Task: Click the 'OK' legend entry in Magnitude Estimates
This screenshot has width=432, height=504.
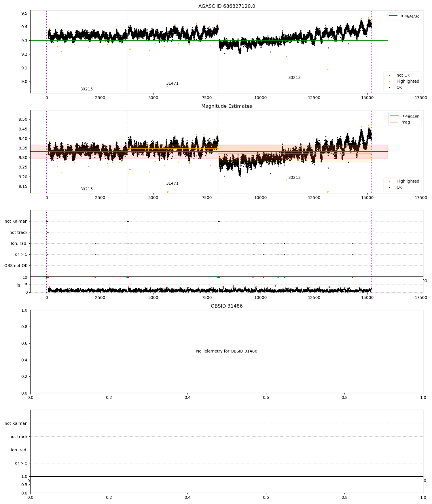Action: (x=399, y=187)
